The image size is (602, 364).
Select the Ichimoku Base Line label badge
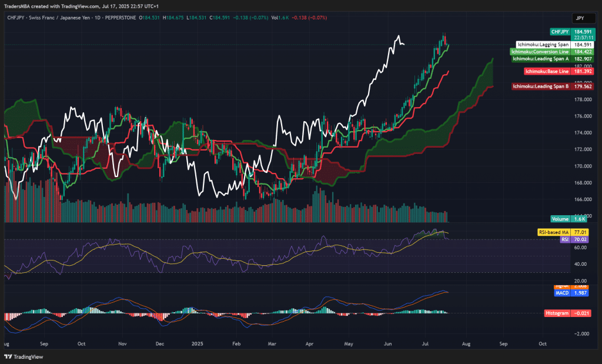click(x=547, y=71)
